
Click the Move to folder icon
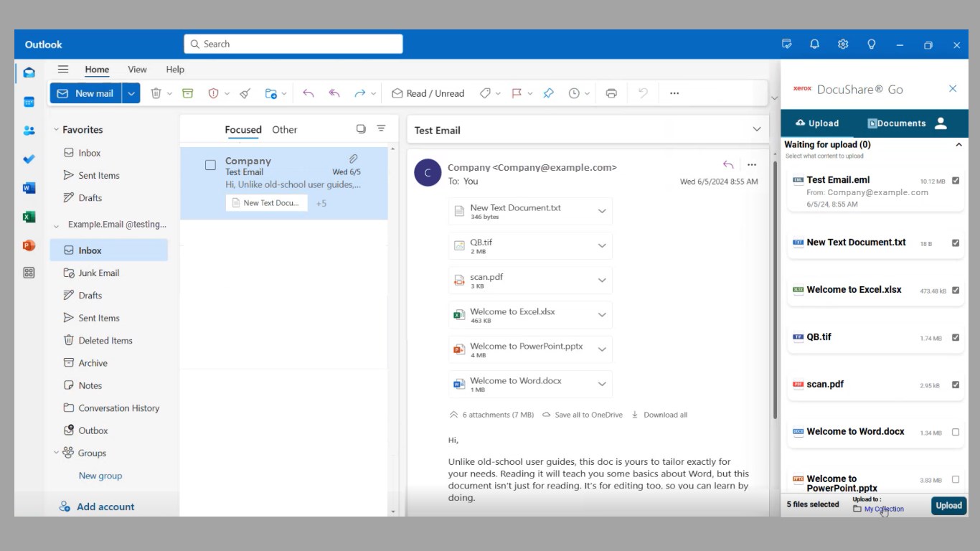tap(270, 93)
